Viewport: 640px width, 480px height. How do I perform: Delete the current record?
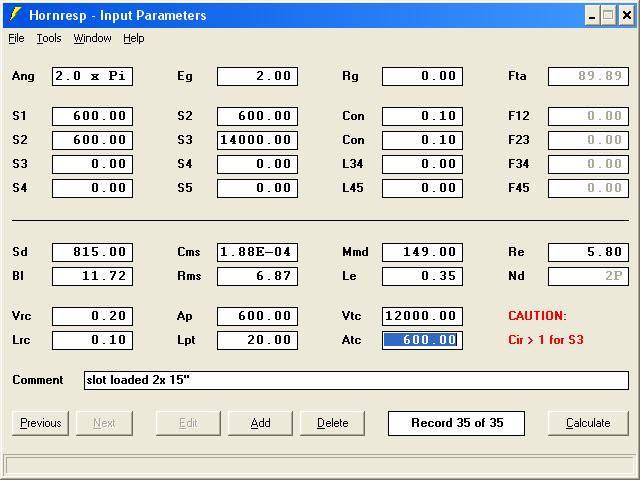click(x=333, y=423)
